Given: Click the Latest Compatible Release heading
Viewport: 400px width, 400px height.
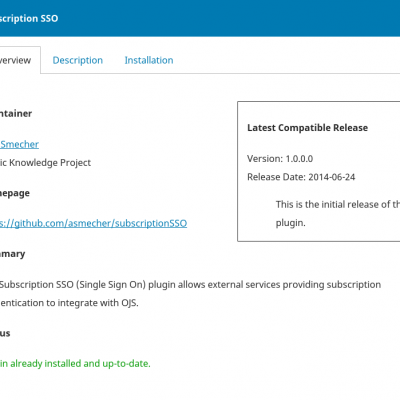Looking at the screenshot, I should point(307,128).
